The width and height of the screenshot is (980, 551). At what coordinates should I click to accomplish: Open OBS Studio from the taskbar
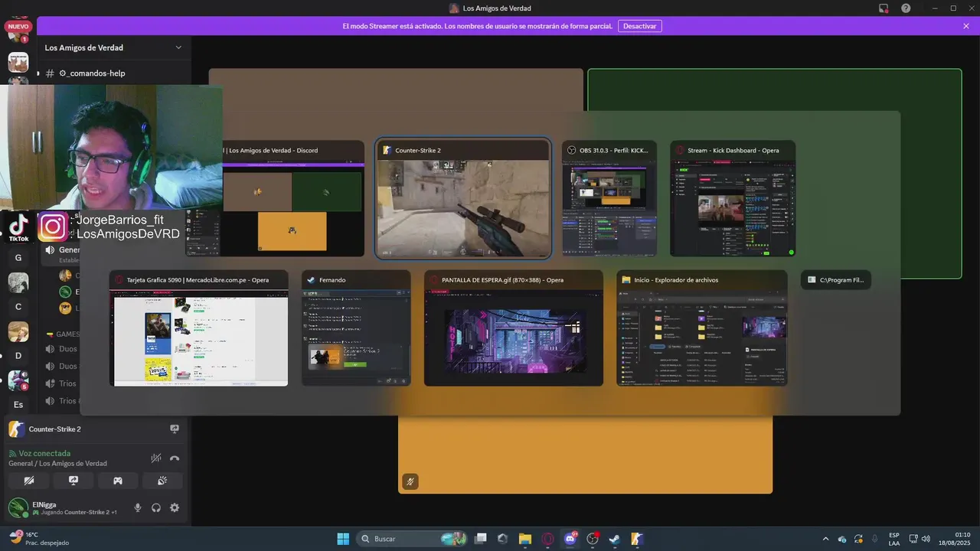point(592,539)
